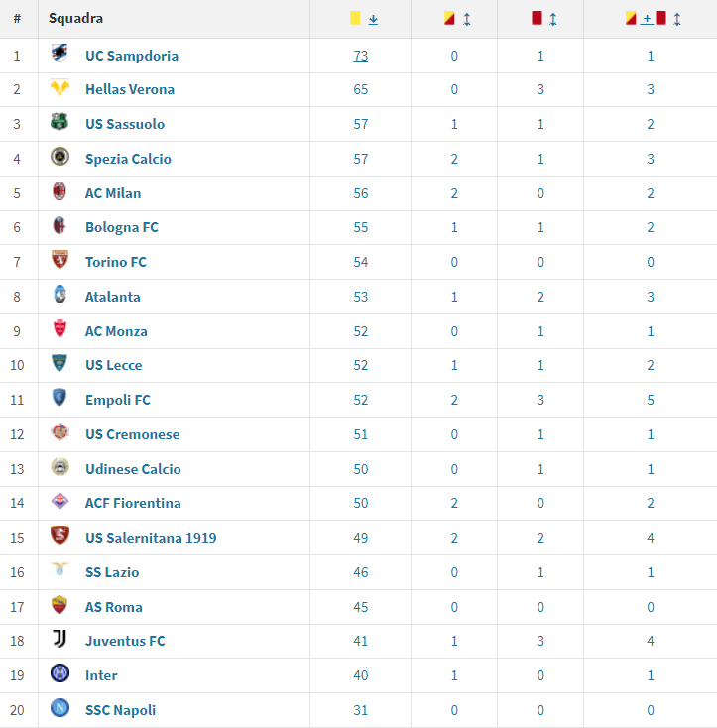
Task: Click the Juventus FC logo
Action: (x=60, y=639)
